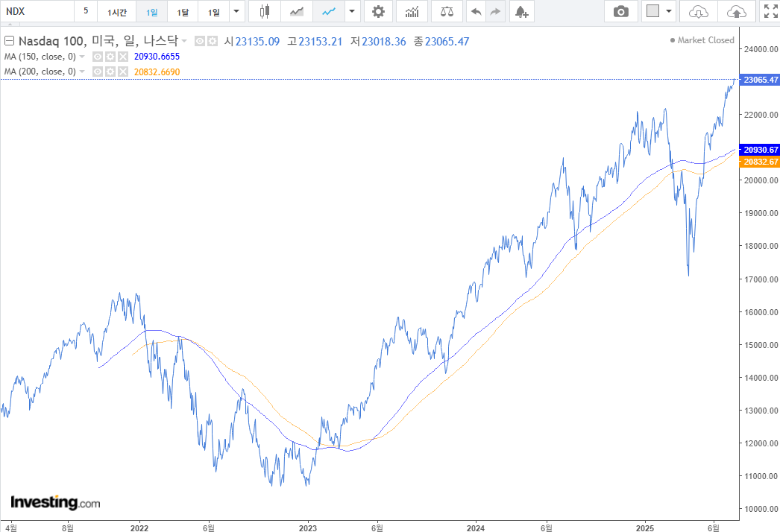Open Nasdaq 100 series settings gear

pyautogui.click(x=213, y=41)
